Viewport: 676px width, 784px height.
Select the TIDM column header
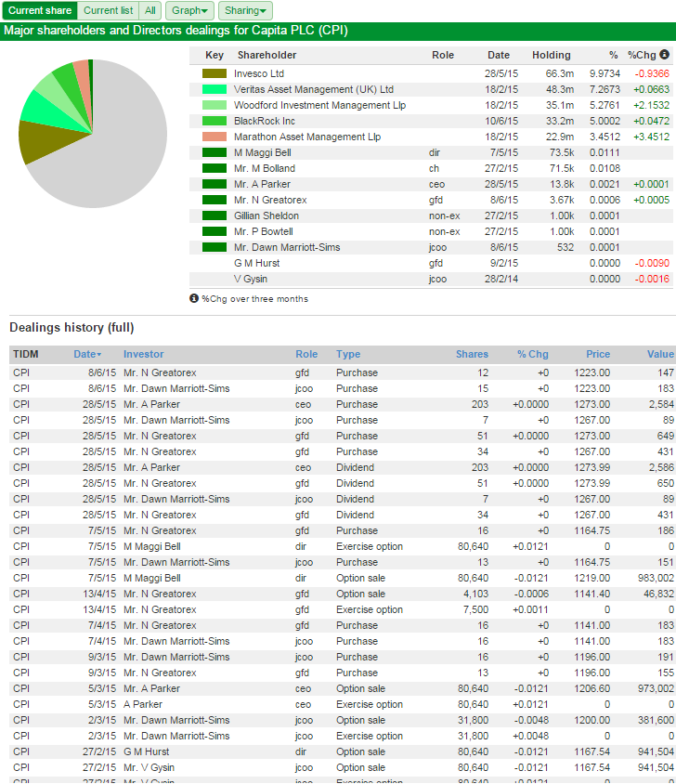click(25, 354)
